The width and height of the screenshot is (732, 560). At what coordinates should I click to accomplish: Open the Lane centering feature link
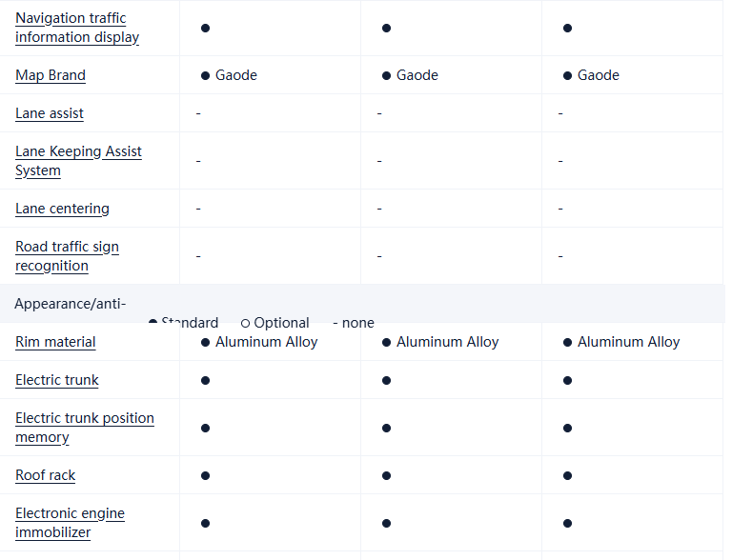point(62,209)
